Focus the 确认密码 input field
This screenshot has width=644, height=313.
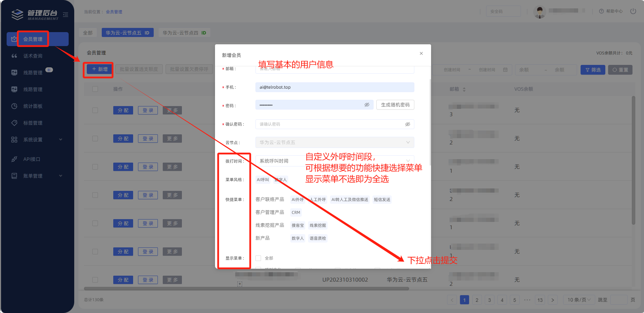coord(335,124)
